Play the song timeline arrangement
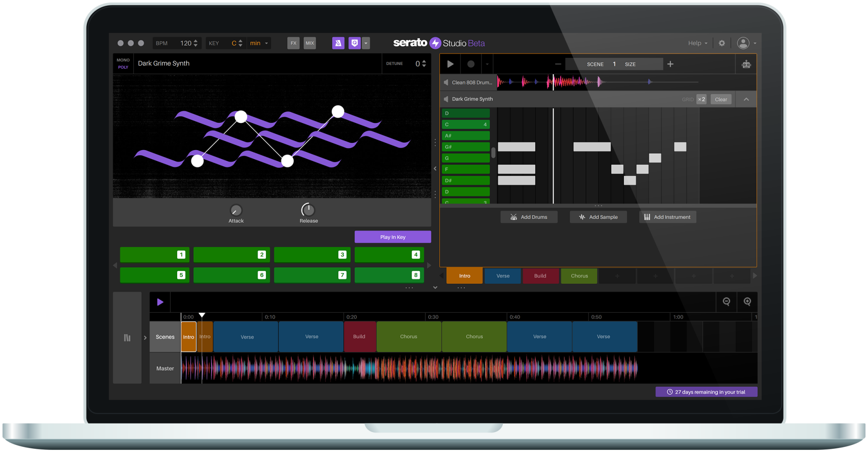Image resolution: width=868 pixels, height=452 pixels. 160,302
